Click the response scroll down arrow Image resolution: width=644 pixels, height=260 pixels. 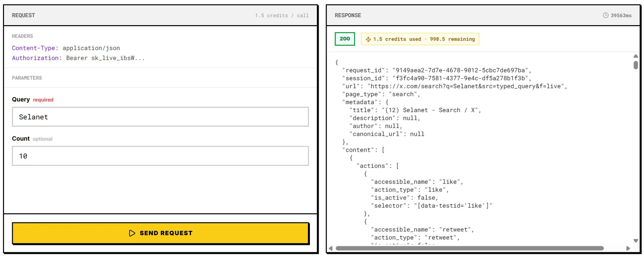pyautogui.click(x=636, y=241)
